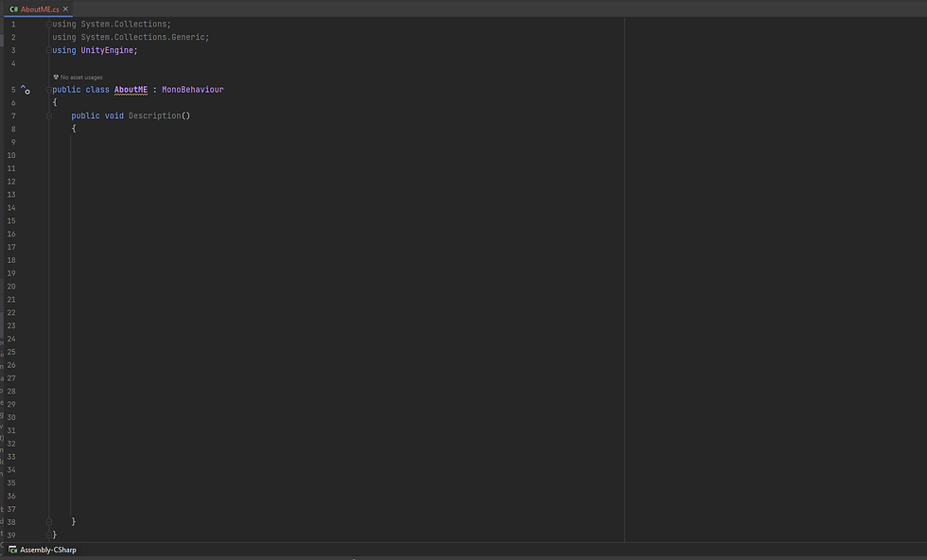927x560 pixels.
Task: Click the Unity icon beside 'No asset usages'
Action: pos(56,77)
